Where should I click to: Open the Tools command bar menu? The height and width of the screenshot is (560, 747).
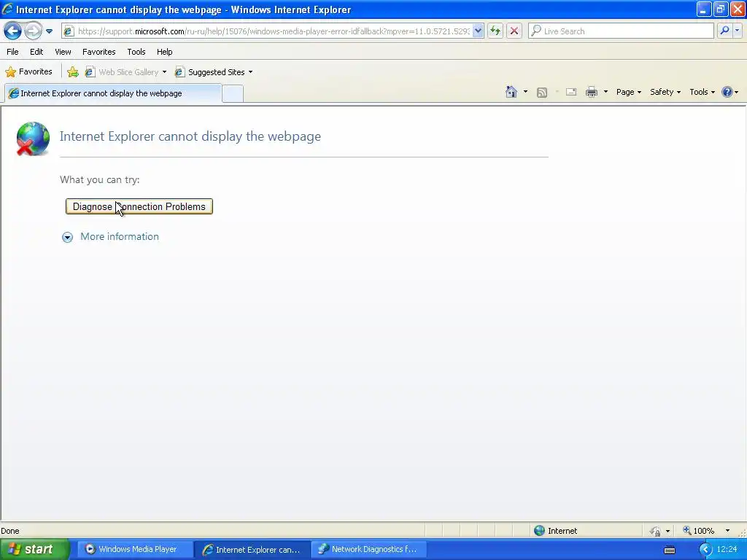(x=702, y=92)
